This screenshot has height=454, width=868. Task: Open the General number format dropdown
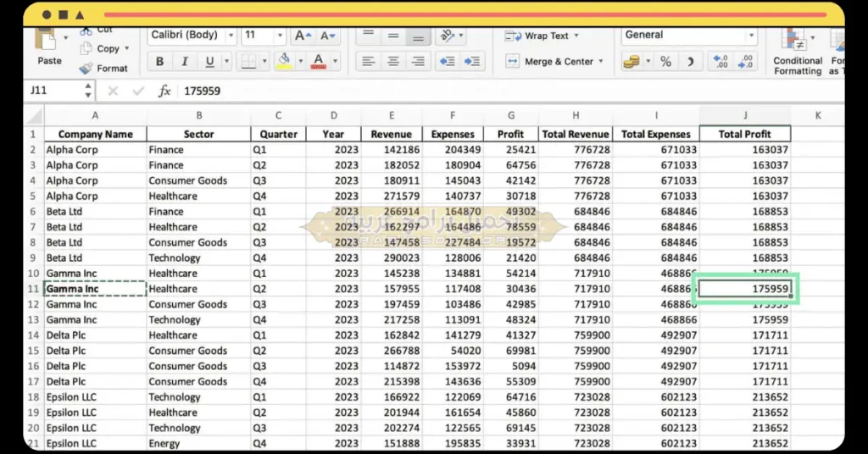click(x=751, y=36)
